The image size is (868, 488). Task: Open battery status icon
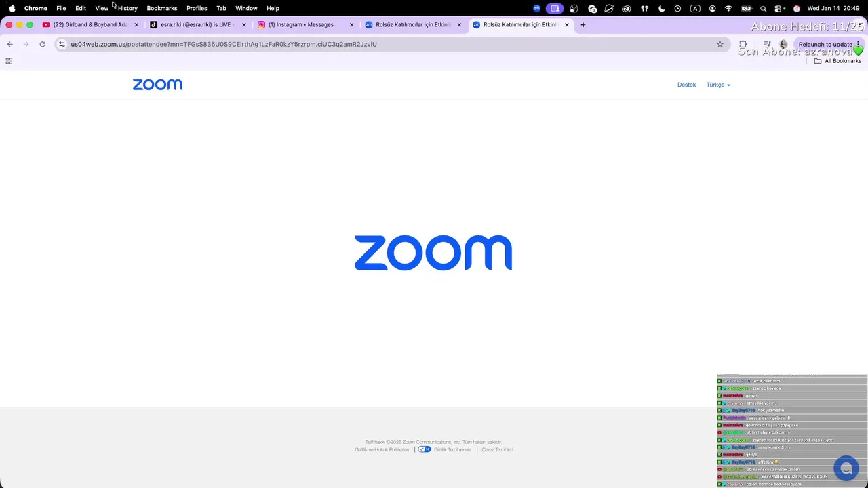click(x=746, y=8)
